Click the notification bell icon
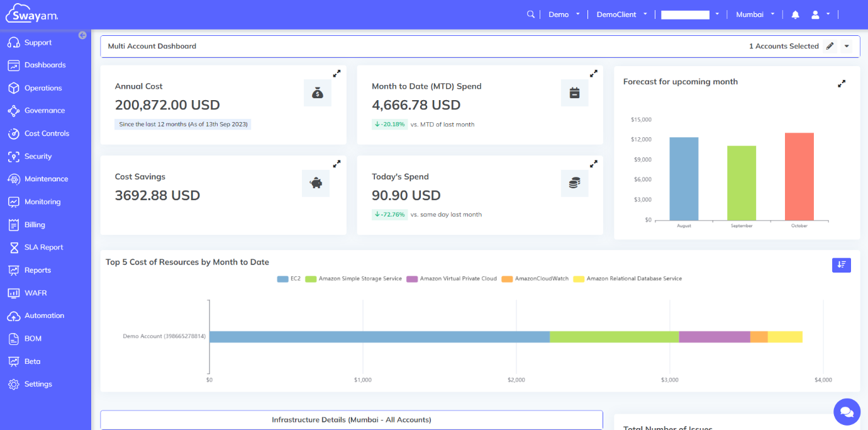868x430 pixels. pyautogui.click(x=795, y=14)
